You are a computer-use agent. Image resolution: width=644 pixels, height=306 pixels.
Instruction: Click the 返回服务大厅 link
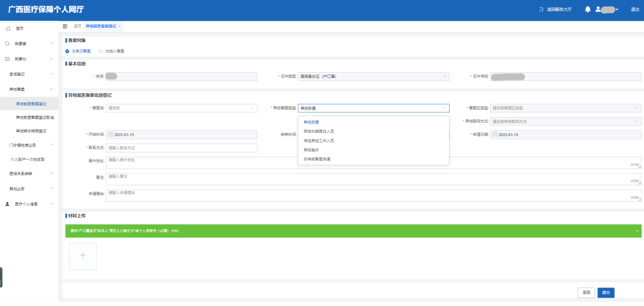(555, 10)
